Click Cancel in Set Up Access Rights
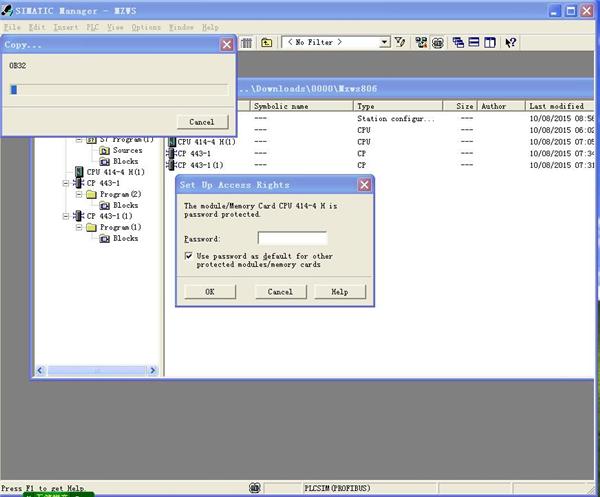Screen dimensions: 600x497 point(280,292)
